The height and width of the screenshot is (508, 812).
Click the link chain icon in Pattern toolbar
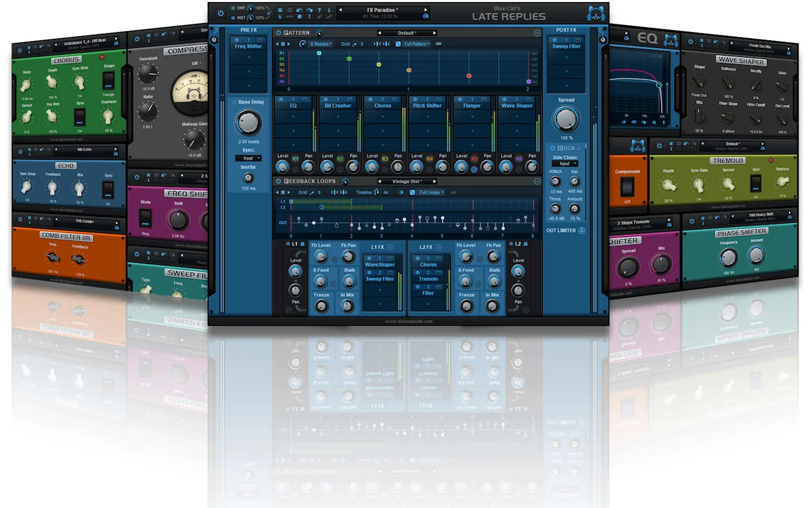tap(438, 44)
